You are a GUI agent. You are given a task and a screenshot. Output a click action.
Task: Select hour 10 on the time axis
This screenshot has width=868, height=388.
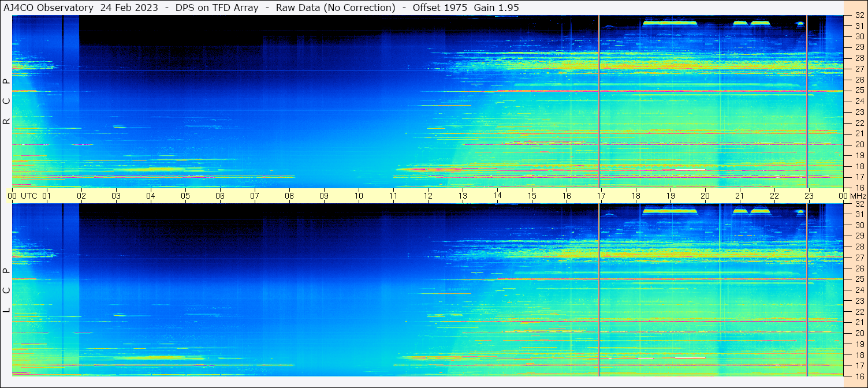click(359, 196)
